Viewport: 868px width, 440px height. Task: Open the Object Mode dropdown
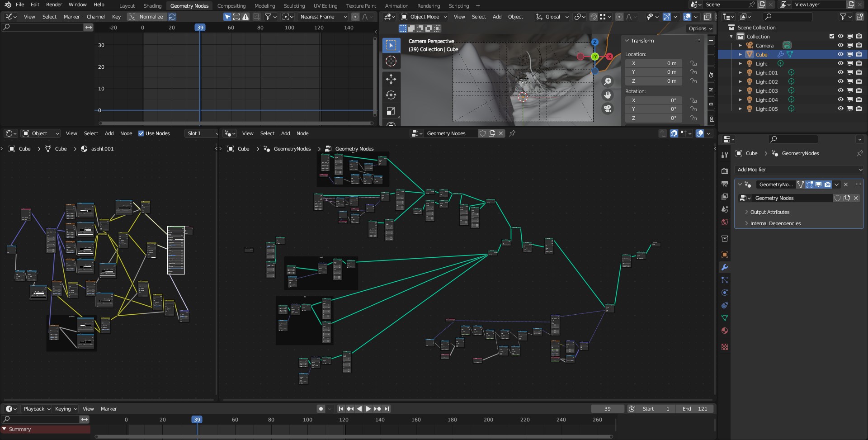(424, 17)
